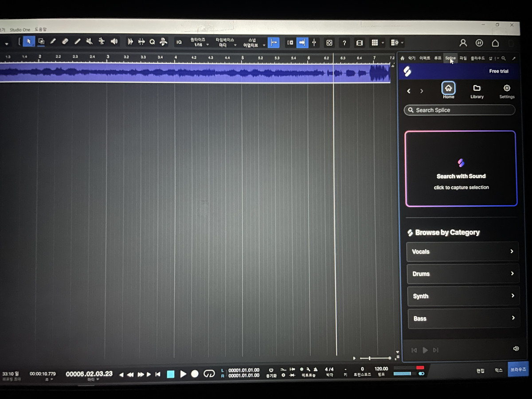
Task: Open the Splice Library folder
Action: [477, 91]
